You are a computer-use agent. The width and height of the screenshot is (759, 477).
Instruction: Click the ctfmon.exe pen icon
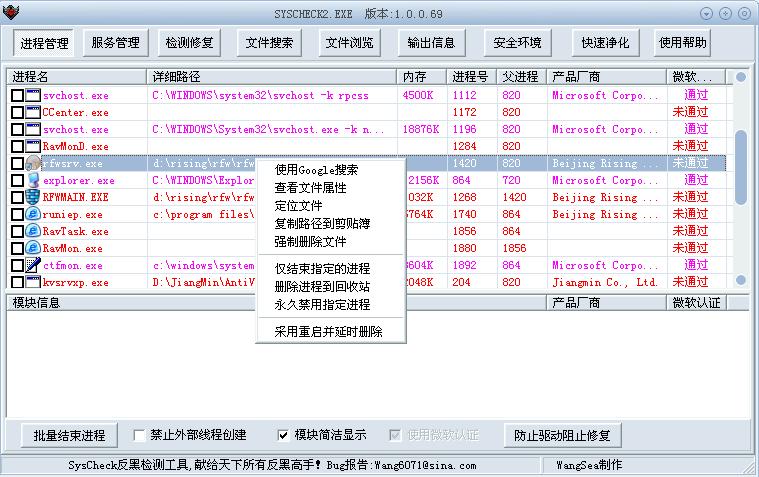point(33,265)
